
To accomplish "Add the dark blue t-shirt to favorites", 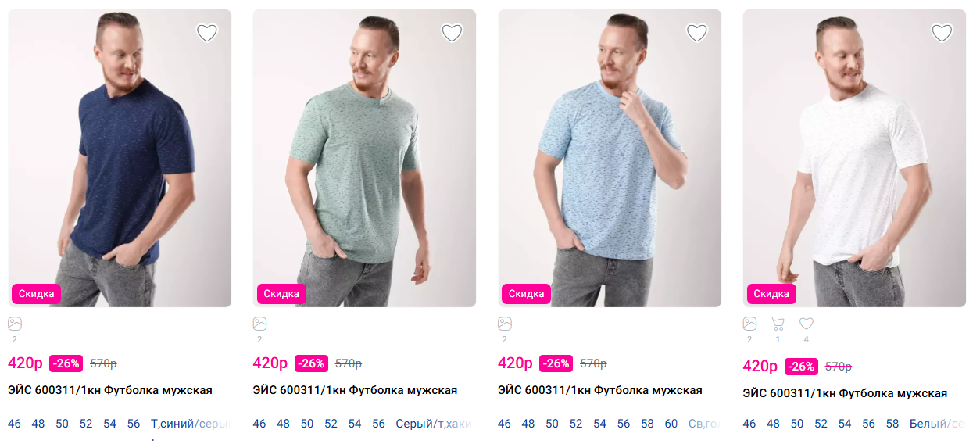I will click(x=207, y=33).
